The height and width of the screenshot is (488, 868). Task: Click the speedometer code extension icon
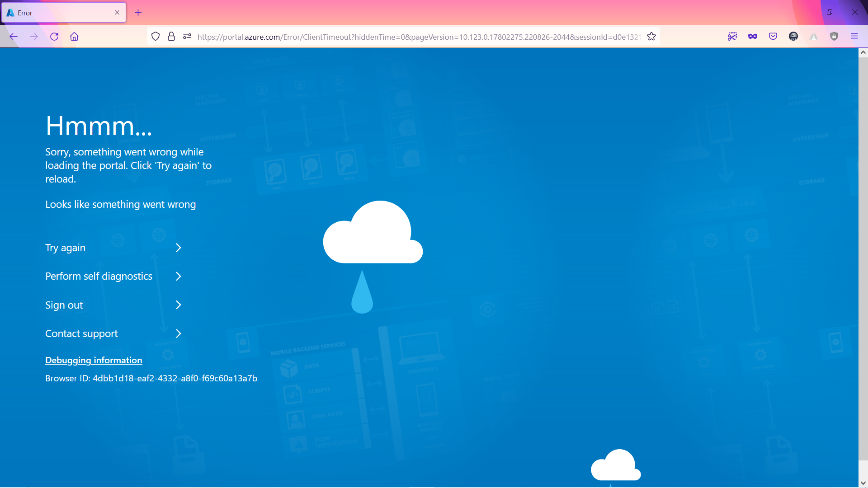point(793,37)
